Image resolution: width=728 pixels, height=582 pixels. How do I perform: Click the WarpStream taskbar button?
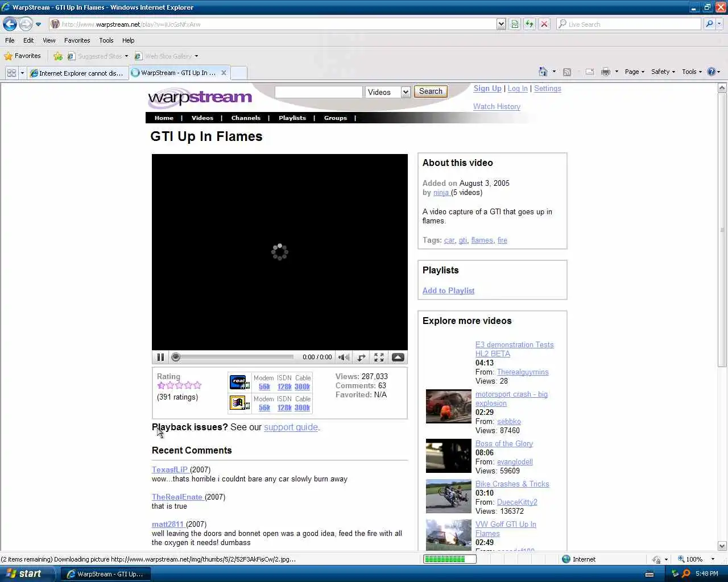coord(106,574)
